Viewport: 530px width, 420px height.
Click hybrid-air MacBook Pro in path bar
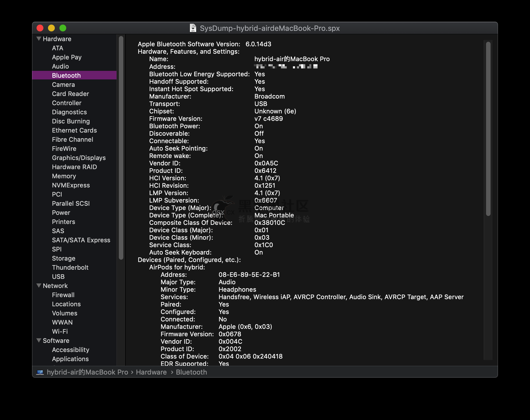pos(87,372)
